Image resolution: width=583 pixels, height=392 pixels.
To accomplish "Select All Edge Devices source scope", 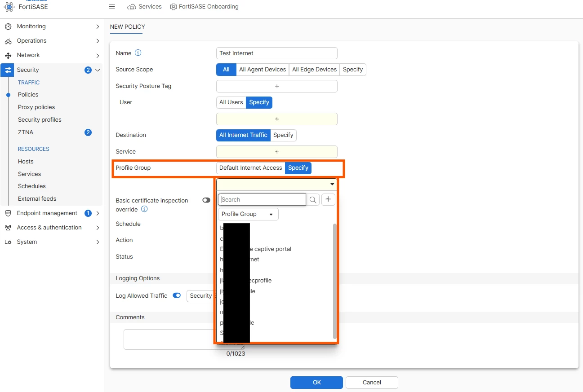I will 314,70.
